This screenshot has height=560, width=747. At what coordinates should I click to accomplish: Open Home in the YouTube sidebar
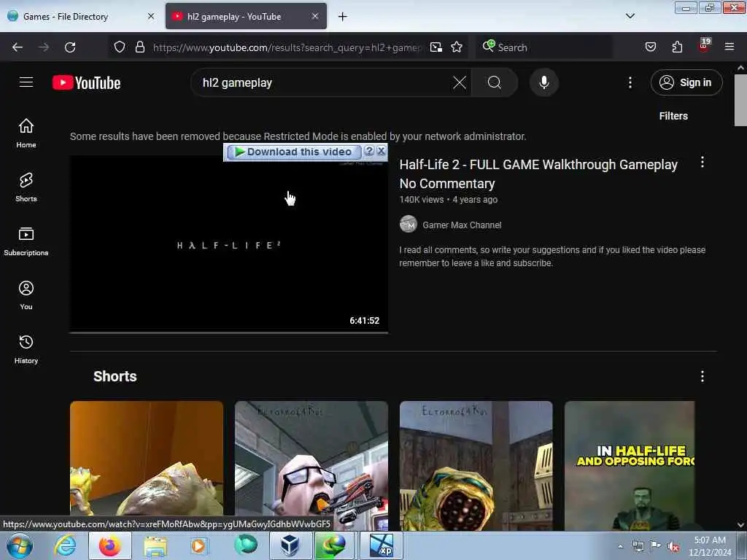pyautogui.click(x=26, y=133)
